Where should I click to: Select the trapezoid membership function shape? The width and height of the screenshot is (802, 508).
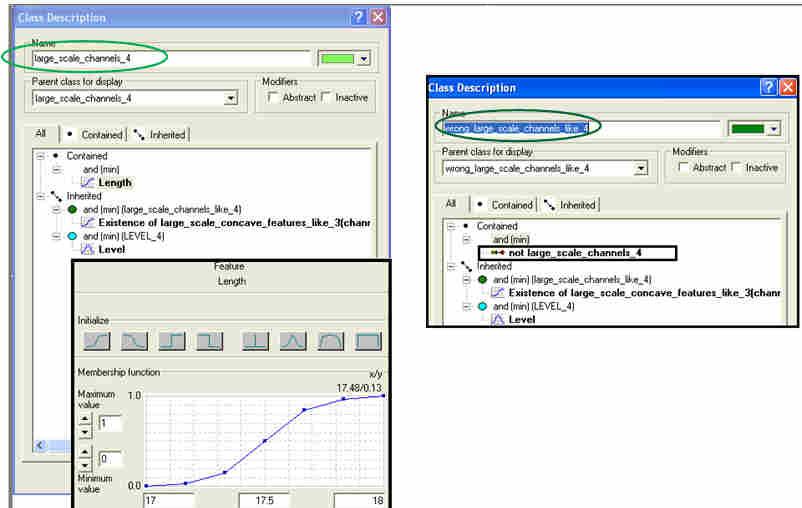(331, 341)
